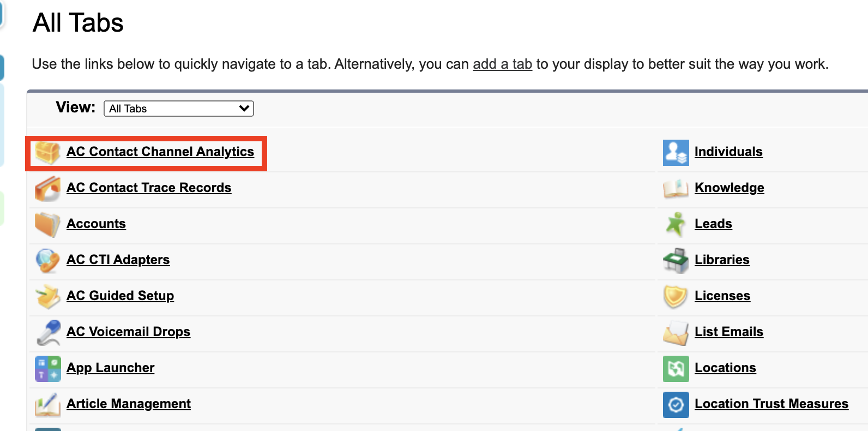Click the App Launcher grid icon
Image resolution: width=868 pixels, height=431 pixels.
(47, 368)
